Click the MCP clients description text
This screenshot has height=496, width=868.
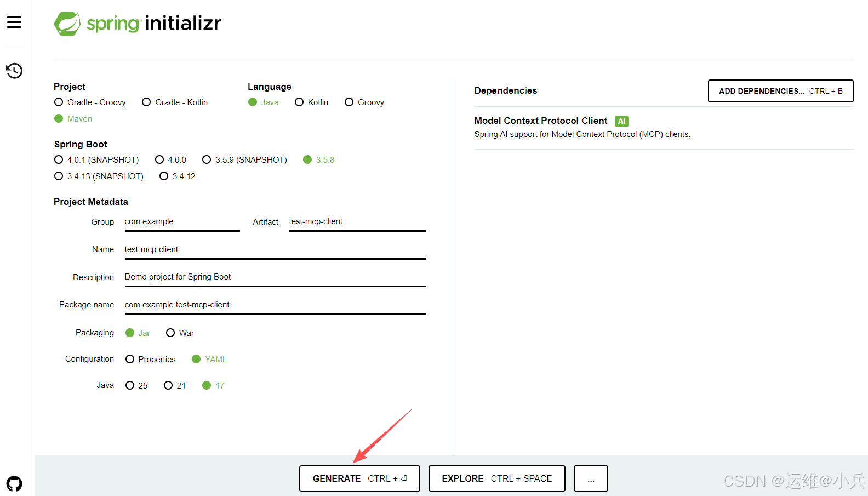click(x=582, y=134)
